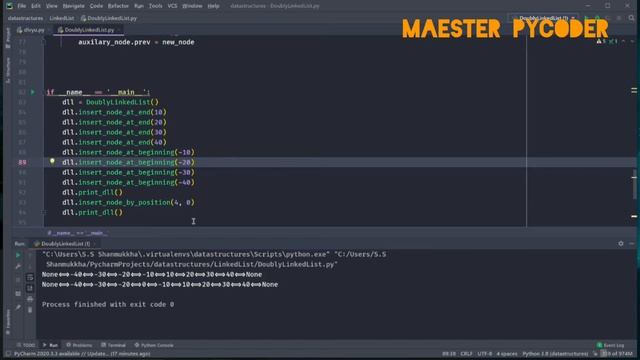Hide the Run panel with minimize dash

632,244
